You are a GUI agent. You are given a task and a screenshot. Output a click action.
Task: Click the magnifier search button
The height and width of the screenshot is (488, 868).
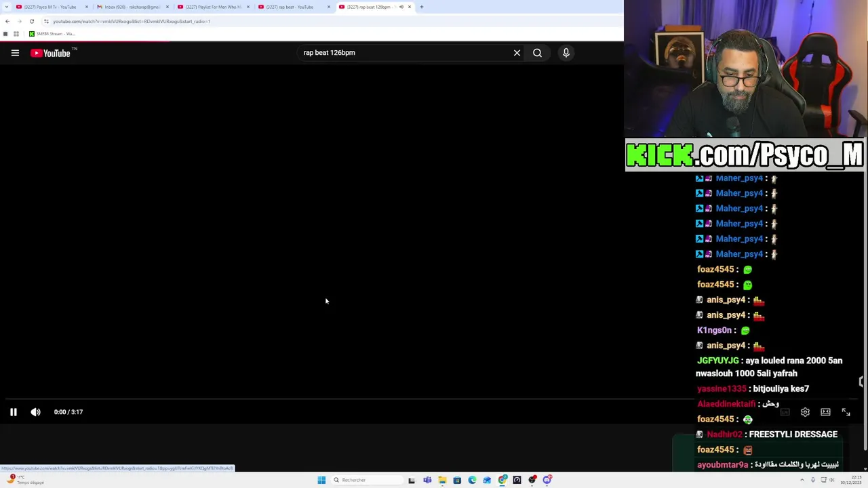[x=537, y=53]
